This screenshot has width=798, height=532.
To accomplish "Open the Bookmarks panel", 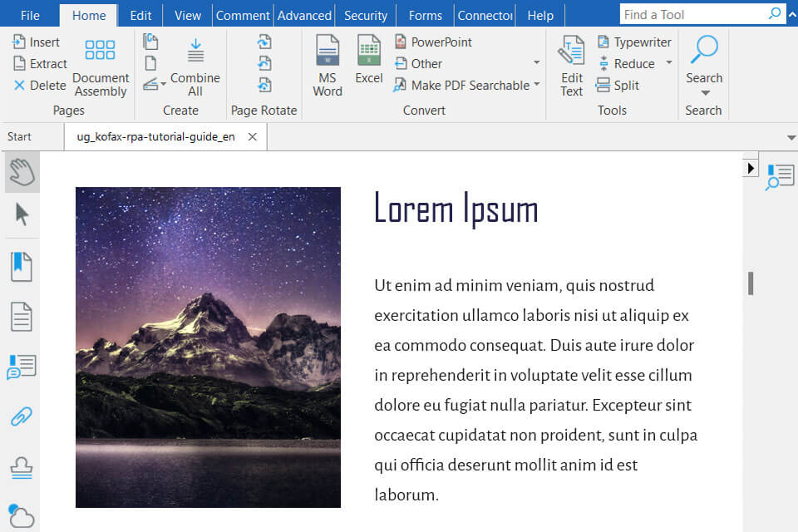I will tap(22, 267).
